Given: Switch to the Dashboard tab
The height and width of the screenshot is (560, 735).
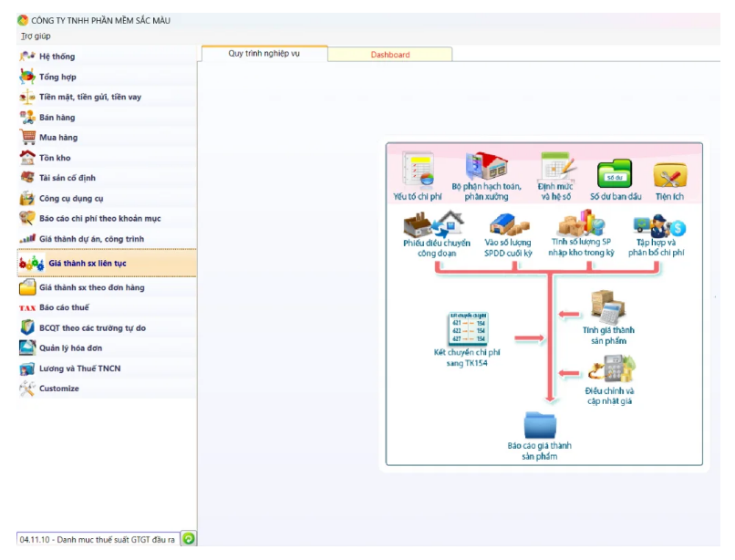Looking at the screenshot, I should pyautogui.click(x=389, y=55).
